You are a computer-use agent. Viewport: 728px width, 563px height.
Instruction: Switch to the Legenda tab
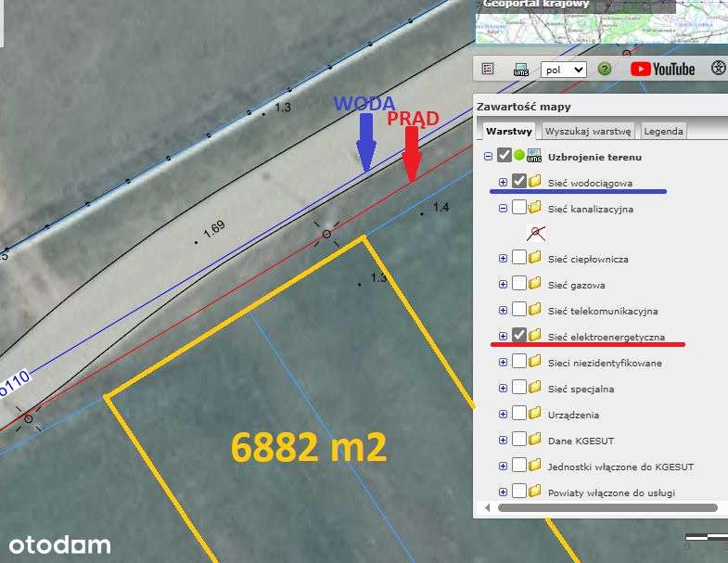[663, 131]
